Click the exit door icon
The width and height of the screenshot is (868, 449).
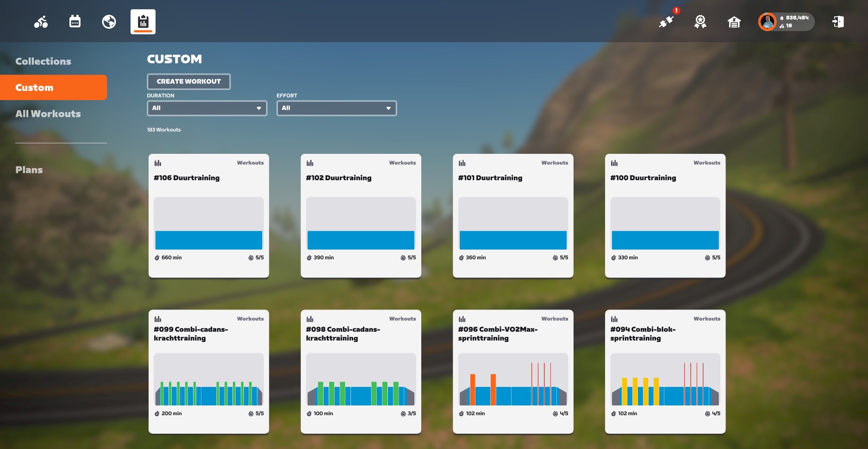tap(838, 22)
